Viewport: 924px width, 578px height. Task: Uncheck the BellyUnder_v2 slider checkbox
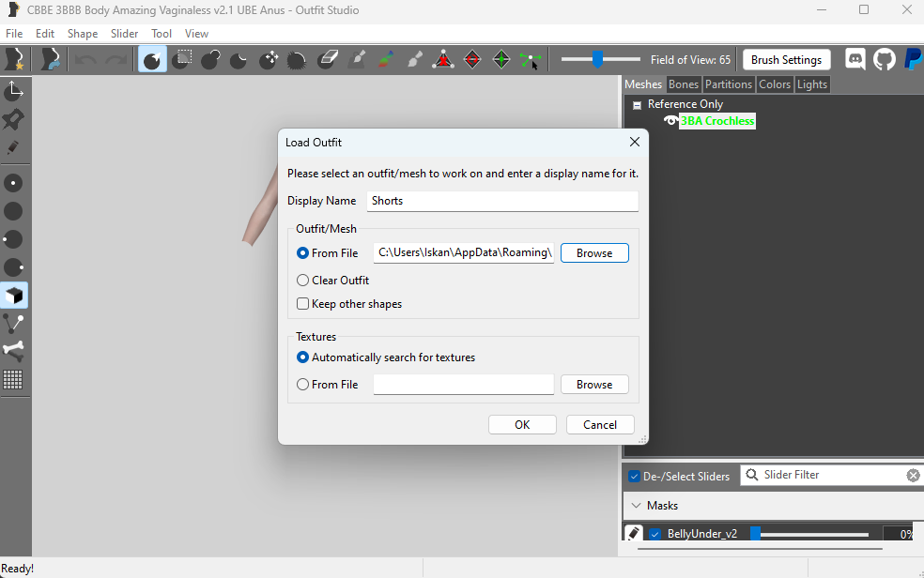(x=654, y=534)
